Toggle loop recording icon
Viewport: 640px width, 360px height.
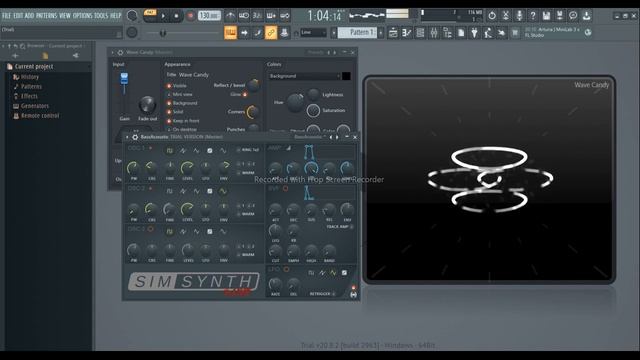pyautogui.click(x=284, y=16)
